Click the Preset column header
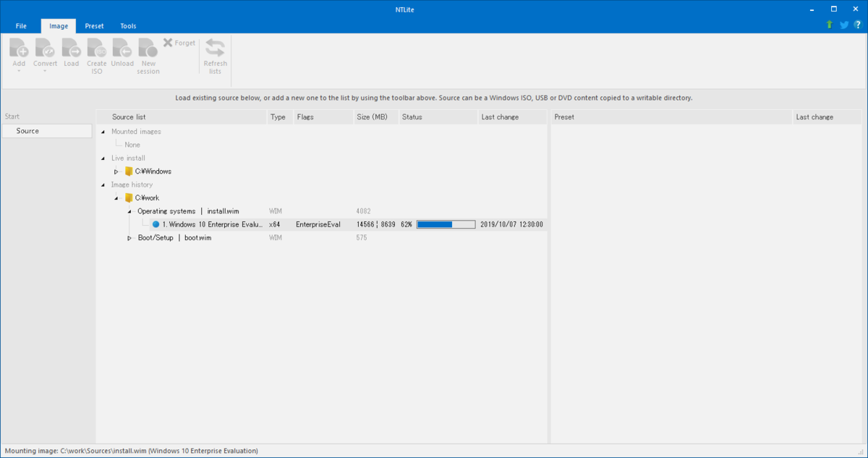Image resolution: width=868 pixels, height=458 pixels. click(x=671, y=117)
